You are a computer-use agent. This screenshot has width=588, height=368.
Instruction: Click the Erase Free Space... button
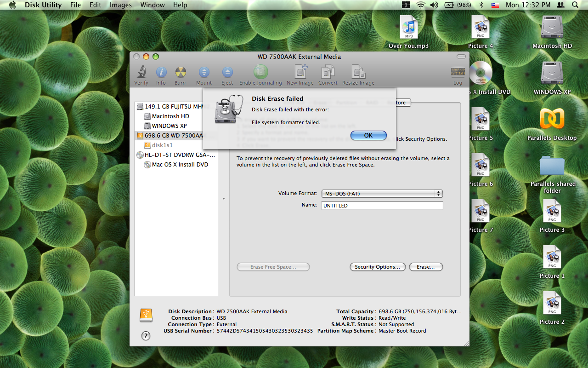273,267
